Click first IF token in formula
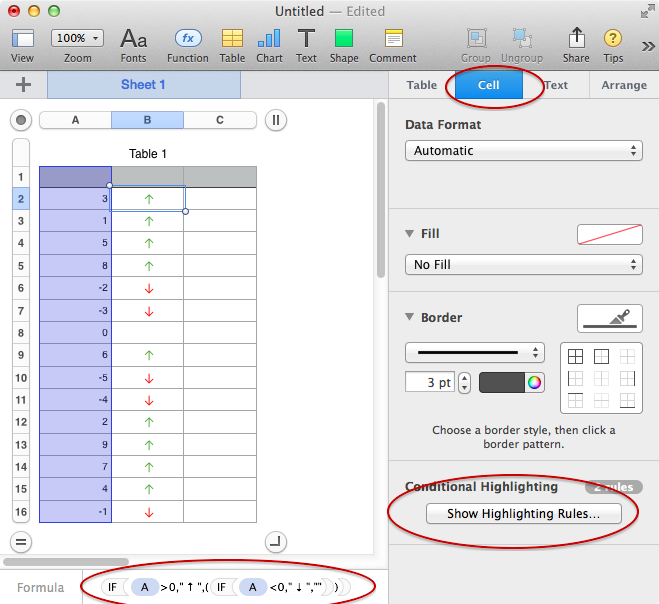Screen dimensions: 659x604 click(x=113, y=587)
